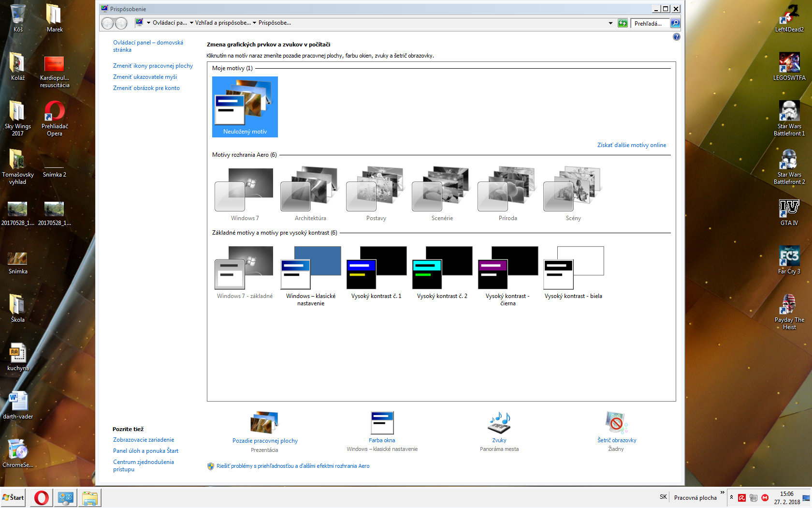Viewport: 812px width, 508px height.
Task: Click Zmeniť obrázok pre konto link
Action: click(146, 88)
